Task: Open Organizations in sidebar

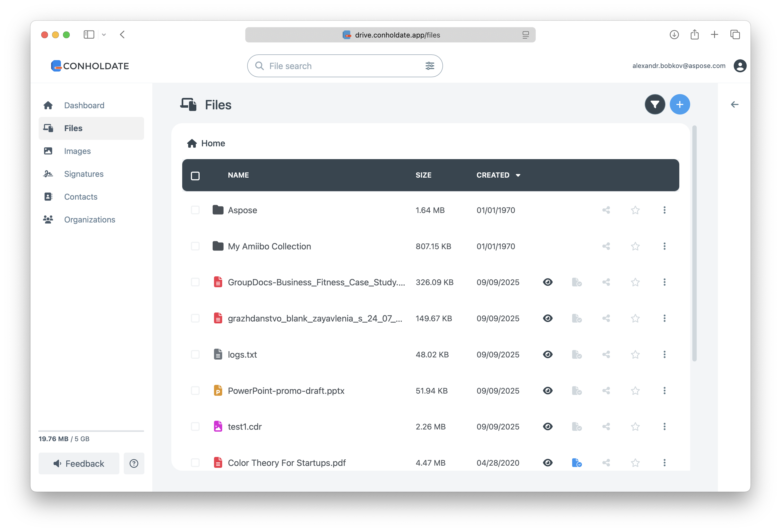Action: tap(89, 219)
